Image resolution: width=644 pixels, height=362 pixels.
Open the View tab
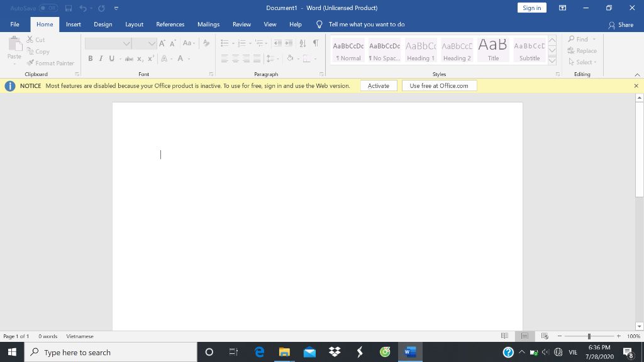pyautogui.click(x=270, y=25)
